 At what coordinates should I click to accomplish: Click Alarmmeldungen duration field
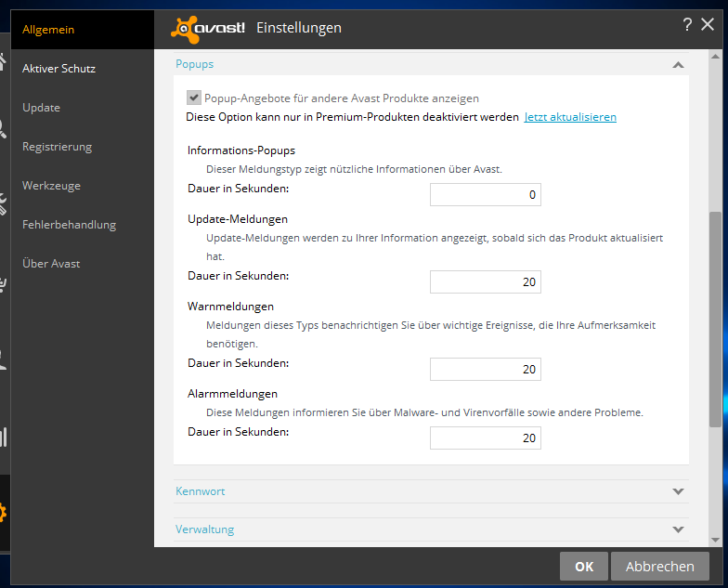(485, 438)
